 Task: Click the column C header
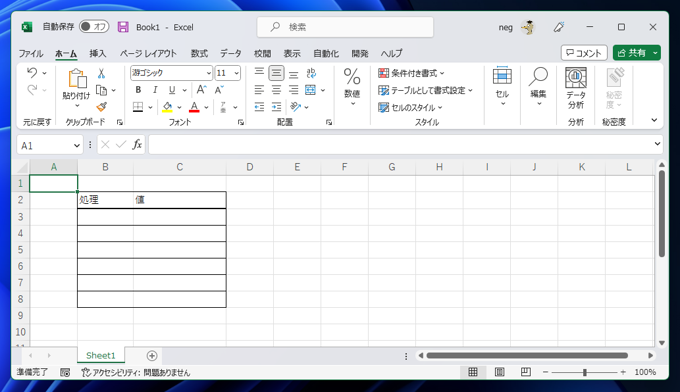coord(180,167)
